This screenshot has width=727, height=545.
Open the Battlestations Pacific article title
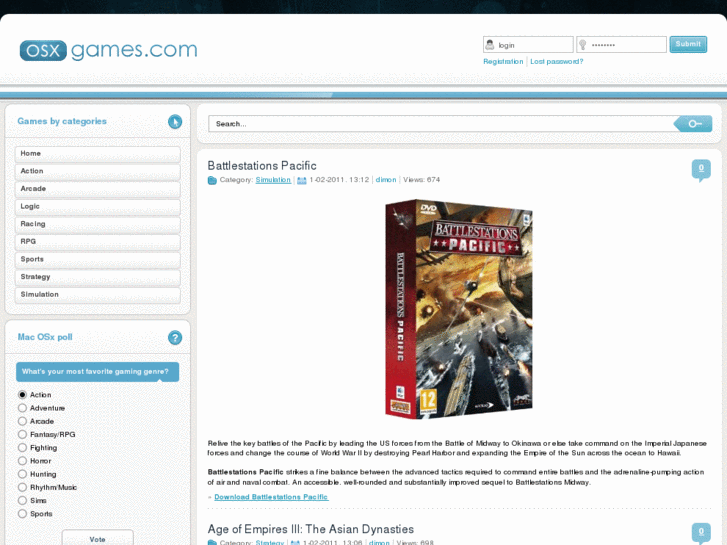tap(262, 166)
